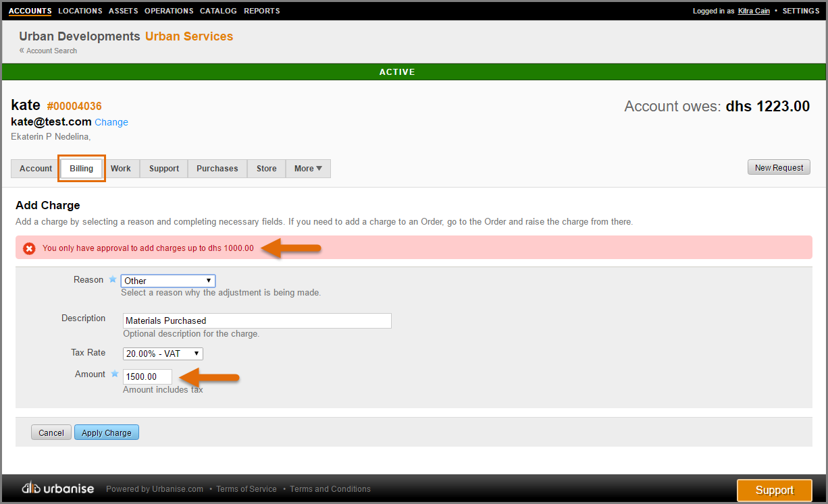Go back to Account Search
This screenshot has width=828, height=504.
tap(51, 51)
